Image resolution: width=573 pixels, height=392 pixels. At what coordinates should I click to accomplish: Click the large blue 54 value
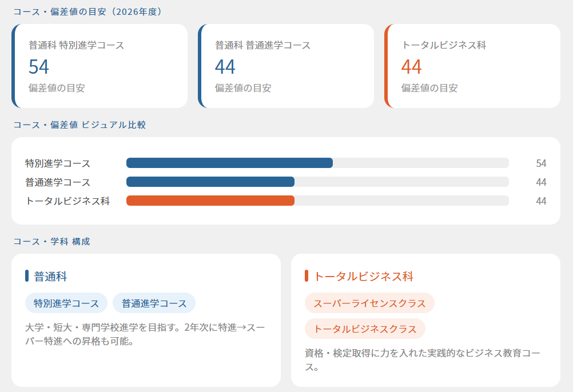tap(39, 67)
